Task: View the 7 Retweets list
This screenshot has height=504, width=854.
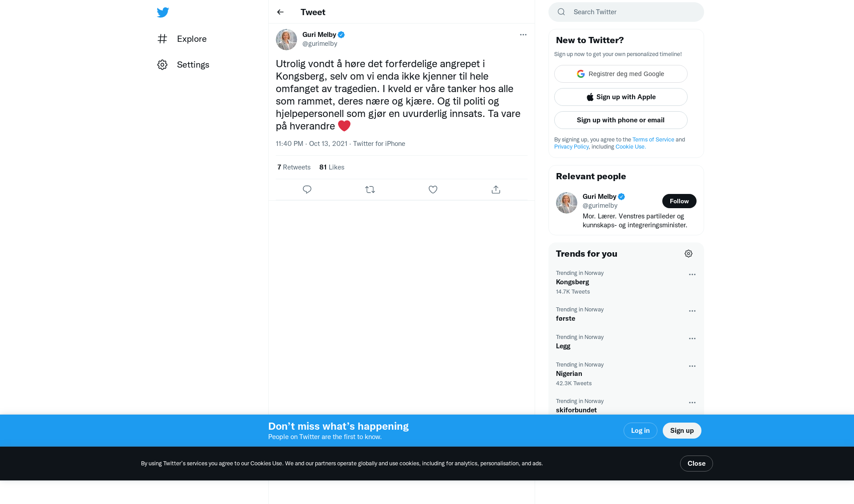Action: (294, 167)
